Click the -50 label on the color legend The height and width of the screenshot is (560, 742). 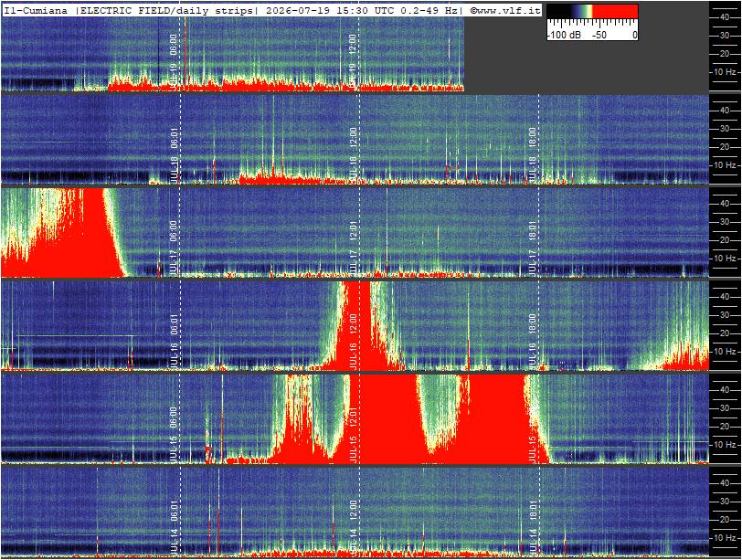[599, 35]
